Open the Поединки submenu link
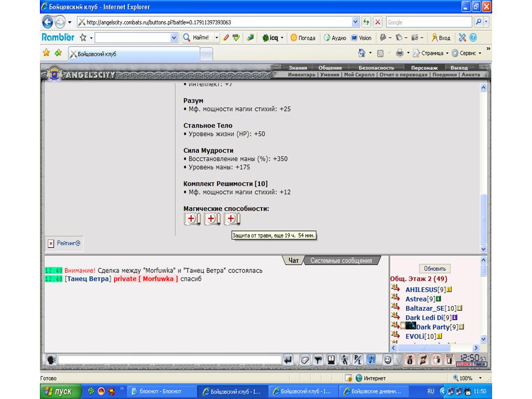Viewport: 532px width, 399px height. click(444, 75)
